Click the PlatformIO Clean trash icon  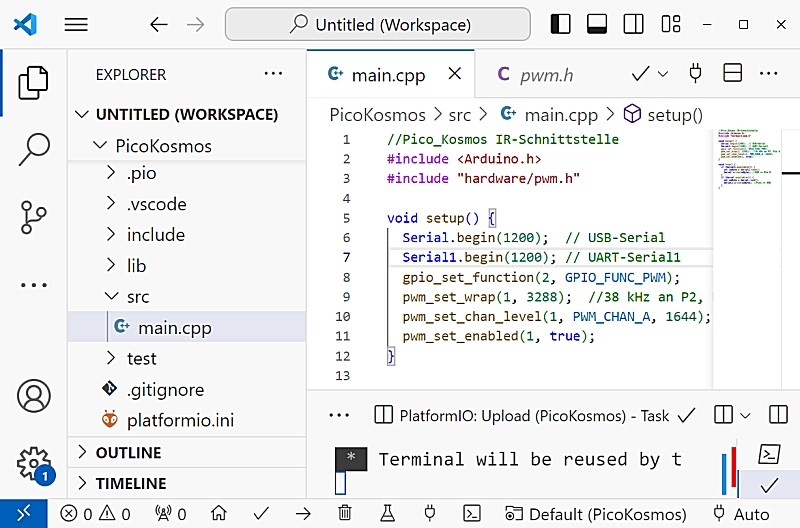345,514
